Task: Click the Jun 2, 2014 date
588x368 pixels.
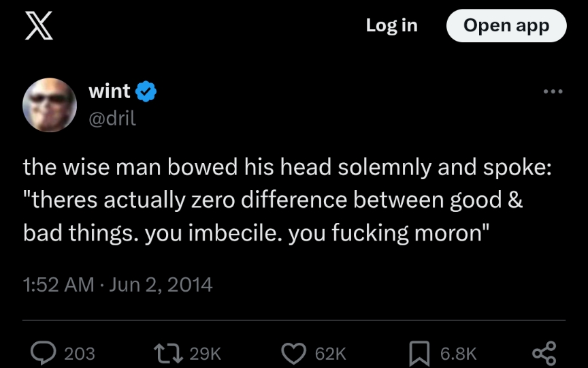Action: 161,284
